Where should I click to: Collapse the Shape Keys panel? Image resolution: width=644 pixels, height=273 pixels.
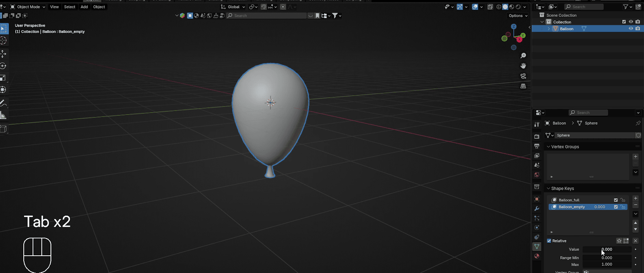tap(562, 188)
